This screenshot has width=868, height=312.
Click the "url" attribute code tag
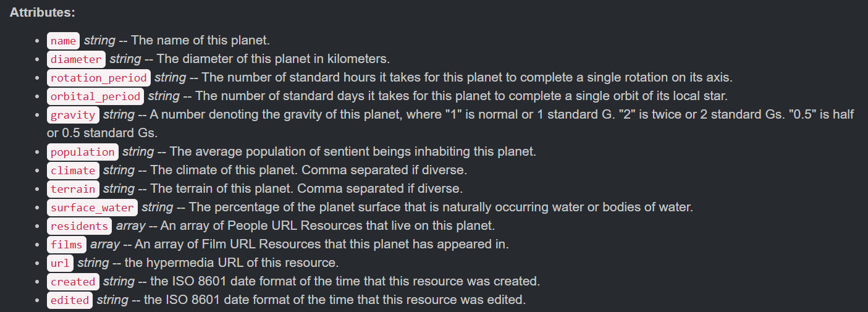60,263
